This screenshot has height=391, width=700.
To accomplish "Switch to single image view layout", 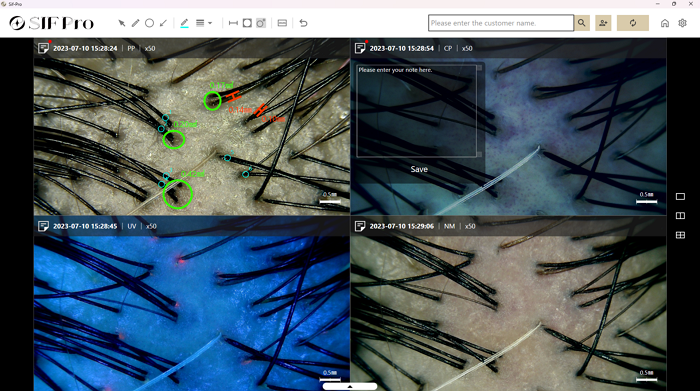I will point(680,196).
